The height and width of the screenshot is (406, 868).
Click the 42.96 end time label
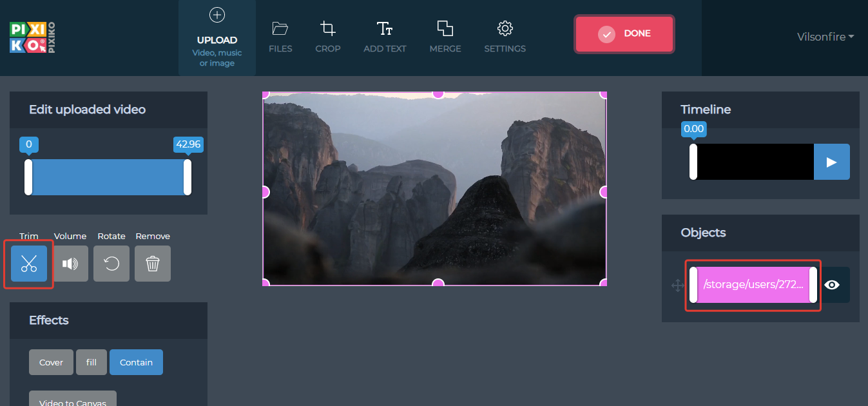[x=188, y=144]
